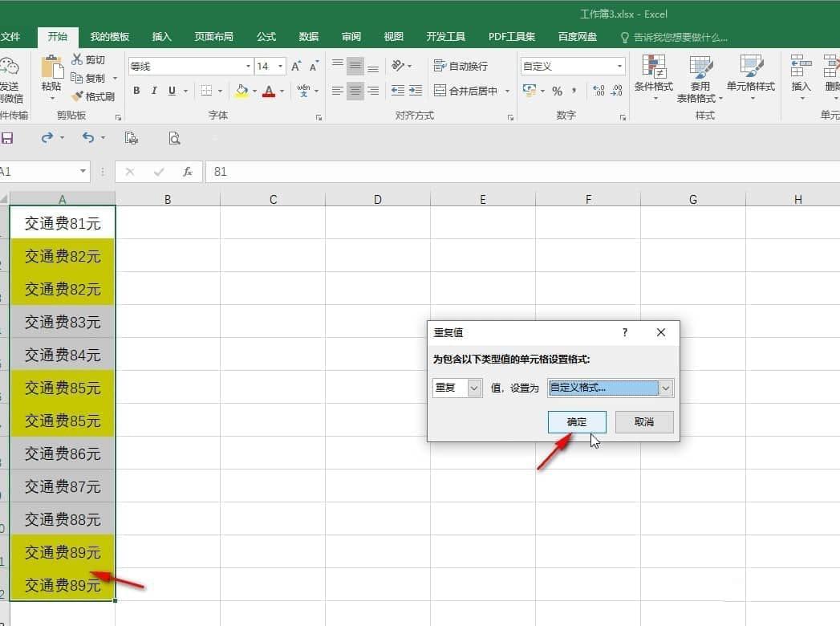
Task: Click the Cut (剪切) scissors icon
Action: [x=77, y=59]
